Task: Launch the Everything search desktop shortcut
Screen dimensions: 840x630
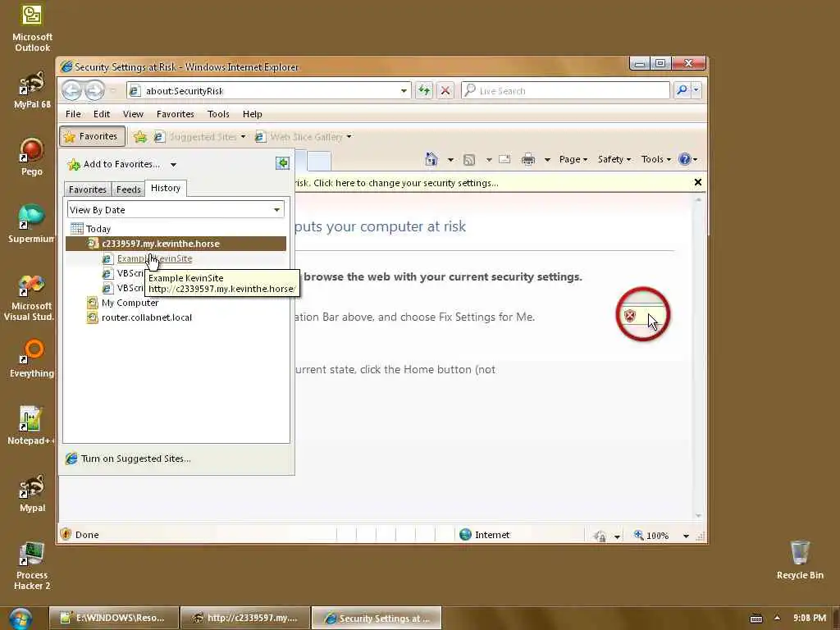Action: click(32, 358)
